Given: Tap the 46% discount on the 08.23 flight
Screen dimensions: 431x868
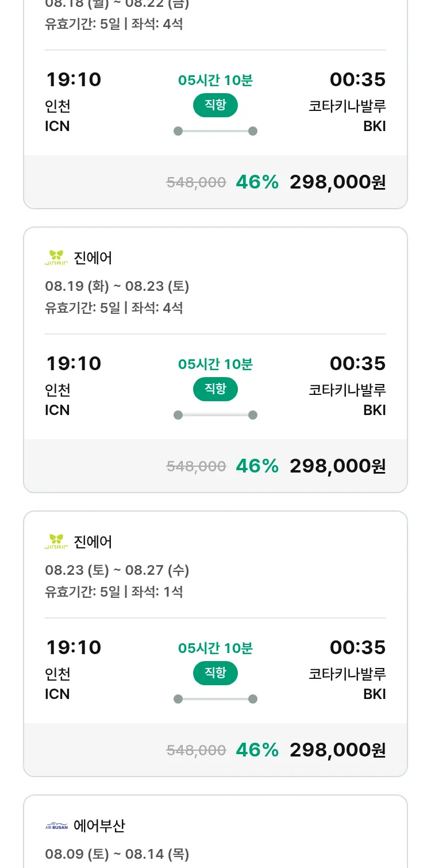Looking at the screenshot, I should [257, 750].
